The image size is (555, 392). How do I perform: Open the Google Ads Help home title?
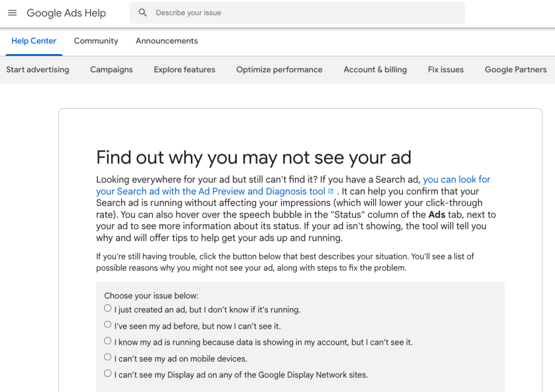coord(66,13)
